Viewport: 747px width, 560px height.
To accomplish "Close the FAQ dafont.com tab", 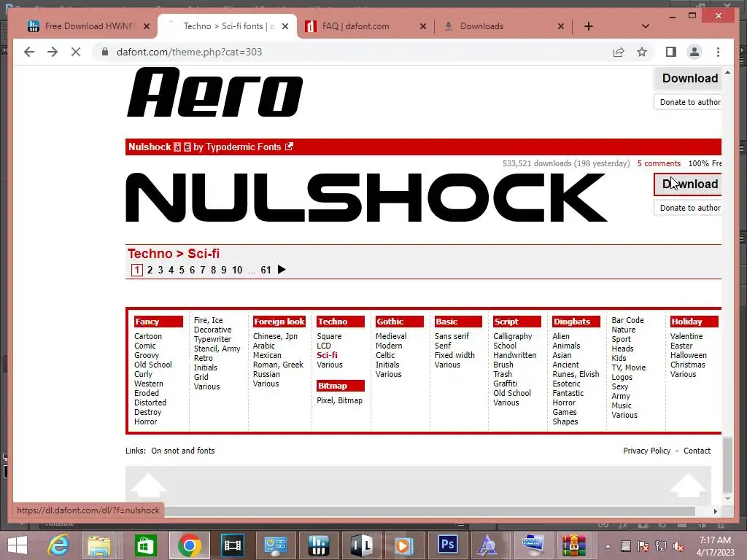I will [422, 26].
